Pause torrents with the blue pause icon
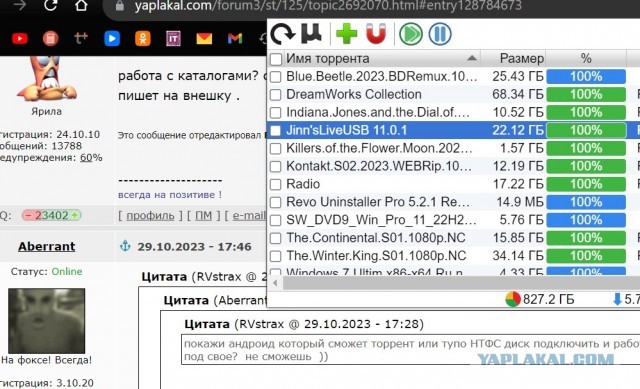Image resolution: width=640 pixels, height=389 pixels. (440, 33)
